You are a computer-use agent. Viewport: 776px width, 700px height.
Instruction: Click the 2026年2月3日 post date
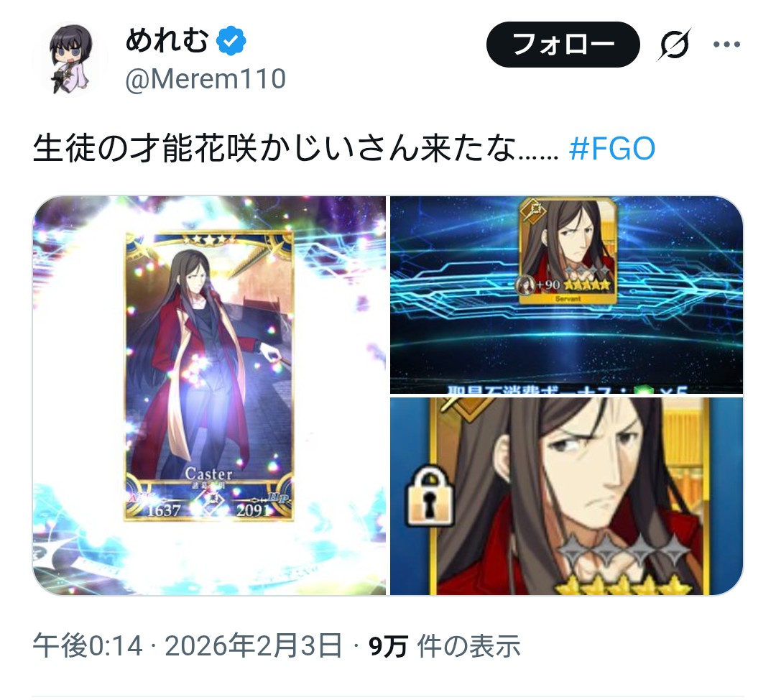[253, 647]
